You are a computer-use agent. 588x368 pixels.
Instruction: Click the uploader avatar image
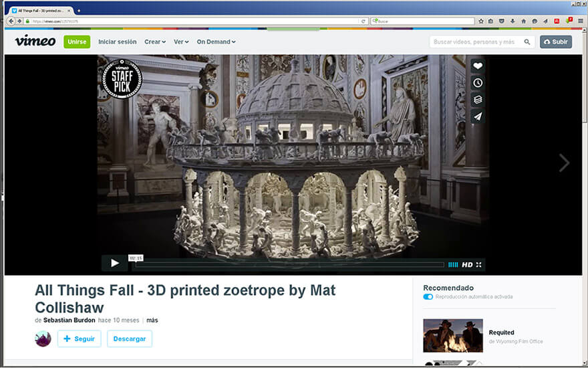tap(43, 339)
